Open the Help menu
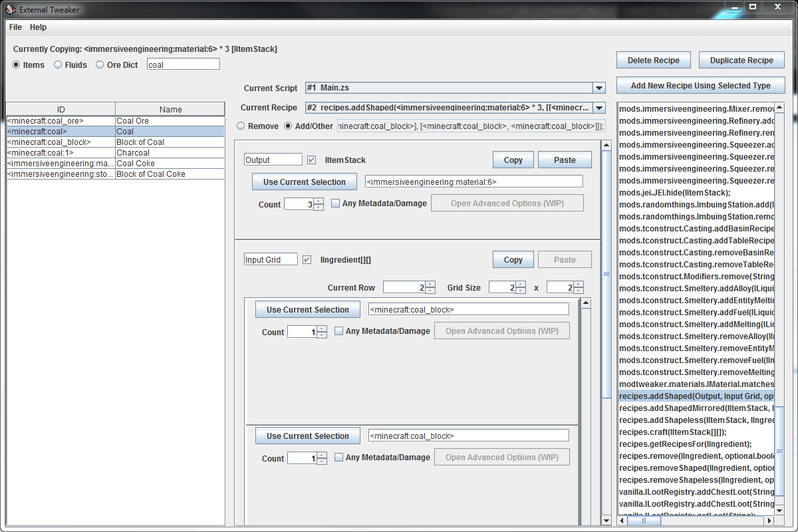The image size is (798, 532). tap(39, 27)
